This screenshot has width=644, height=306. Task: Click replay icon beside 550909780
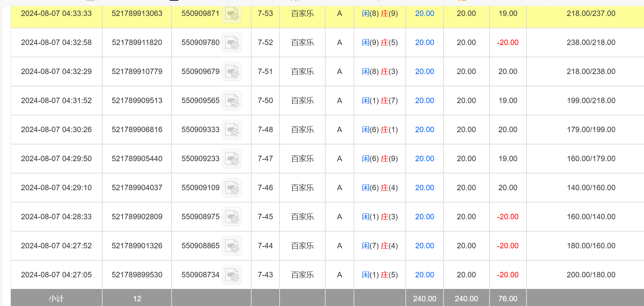pos(232,43)
